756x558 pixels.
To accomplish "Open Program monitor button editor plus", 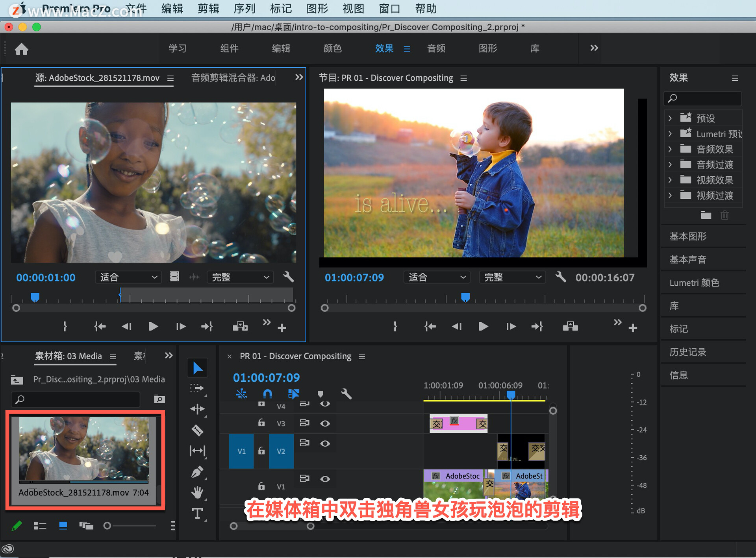I will pyautogui.click(x=633, y=328).
